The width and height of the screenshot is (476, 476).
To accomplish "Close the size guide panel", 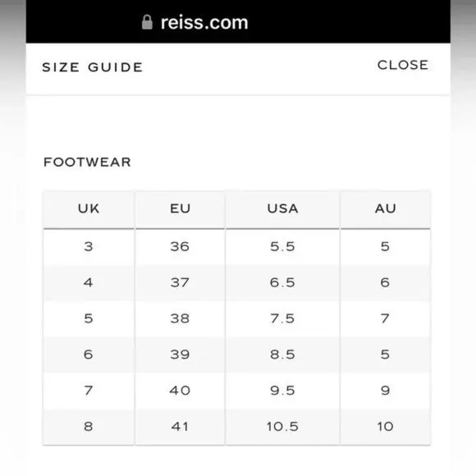I will (x=403, y=65).
